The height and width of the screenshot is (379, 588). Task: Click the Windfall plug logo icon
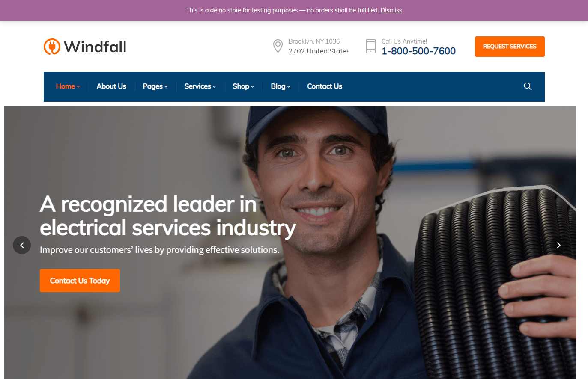[x=52, y=47]
